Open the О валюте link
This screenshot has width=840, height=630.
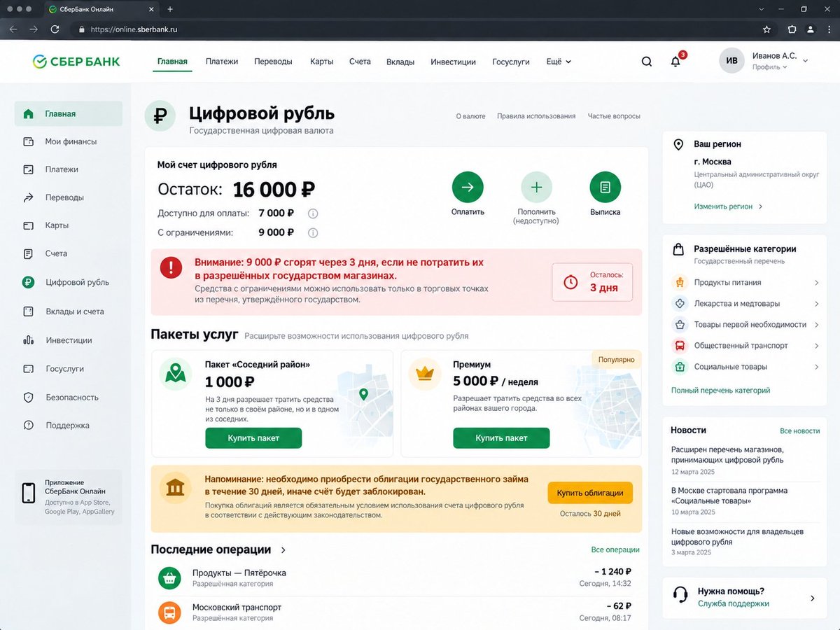click(x=470, y=116)
